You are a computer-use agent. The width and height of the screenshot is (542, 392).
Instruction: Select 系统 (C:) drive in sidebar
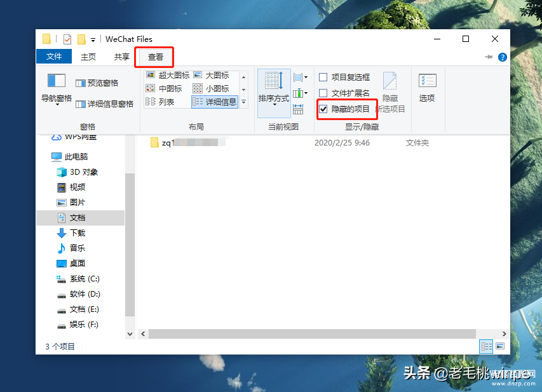coord(84,279)
